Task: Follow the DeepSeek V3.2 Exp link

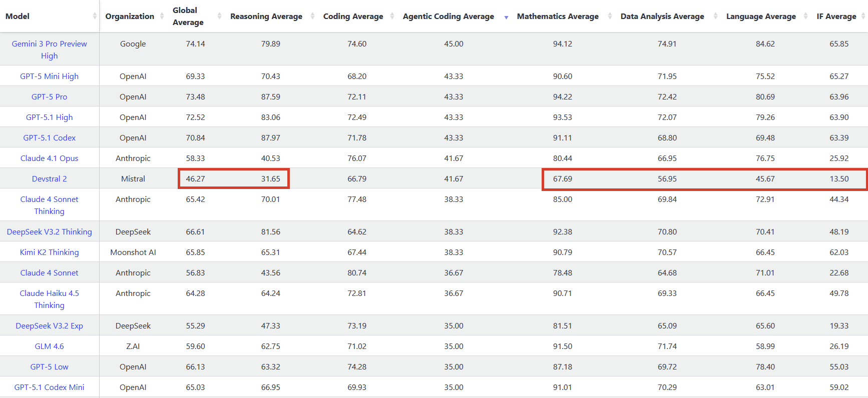Action: (x=50, y=325)
